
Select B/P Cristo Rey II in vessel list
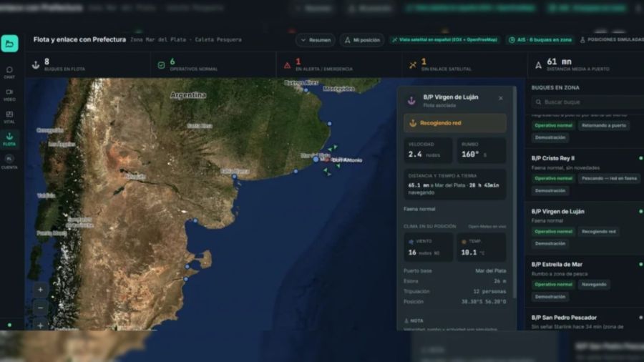(585, 175)
